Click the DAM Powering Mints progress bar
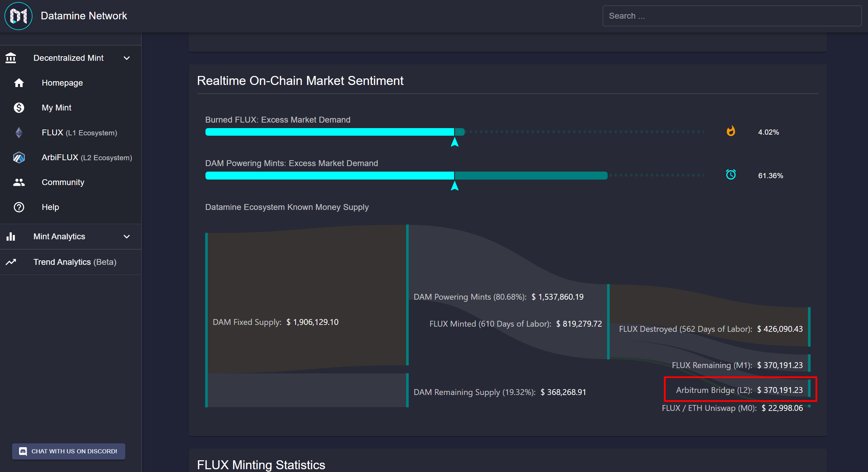This screenshot has width=868, height=472. pyautogui.click(x=454, y=175)
